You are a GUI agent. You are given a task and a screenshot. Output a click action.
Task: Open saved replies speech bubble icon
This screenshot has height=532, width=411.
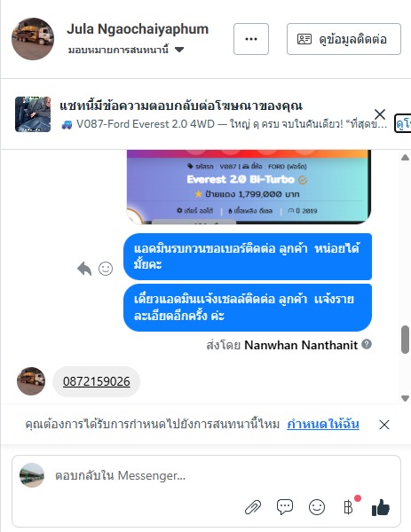coord(285,507)
